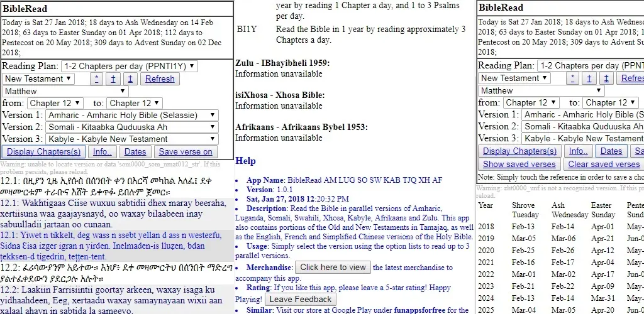Click the blue 'Help' heading

tap(246, 161)
